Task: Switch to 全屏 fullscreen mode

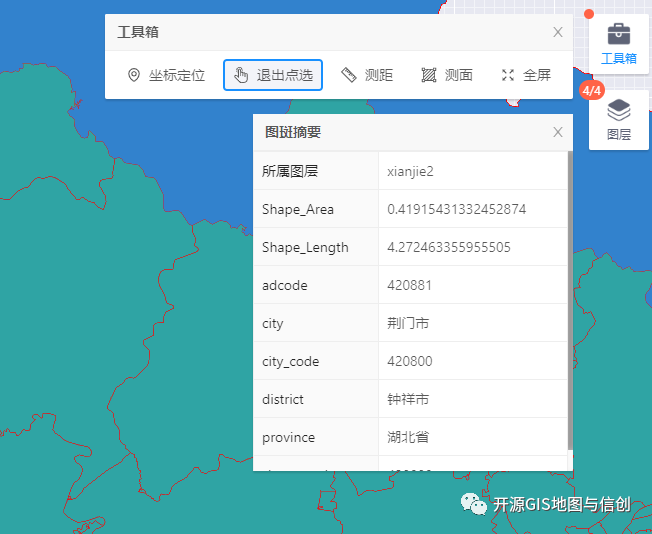Action: (x=526, y=75)
